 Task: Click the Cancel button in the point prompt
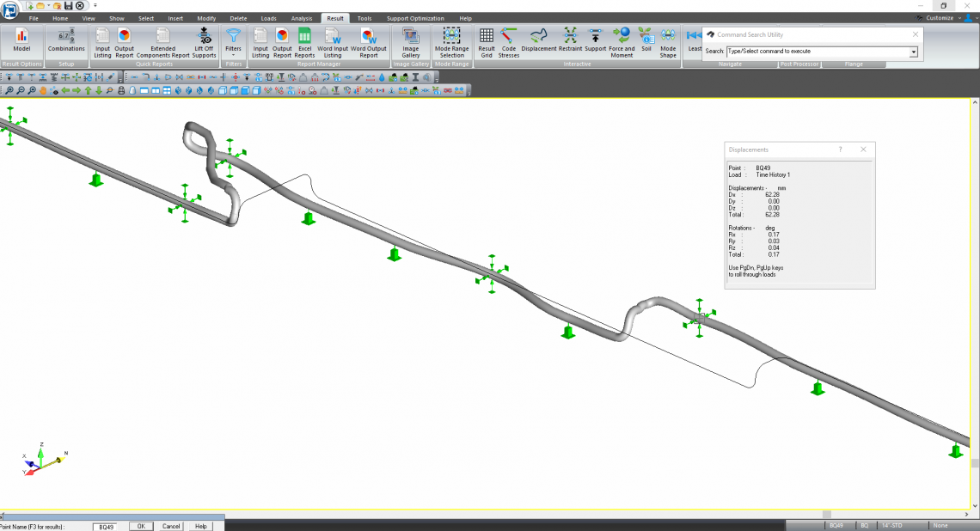pyautogui.click(x=171, y=526)
